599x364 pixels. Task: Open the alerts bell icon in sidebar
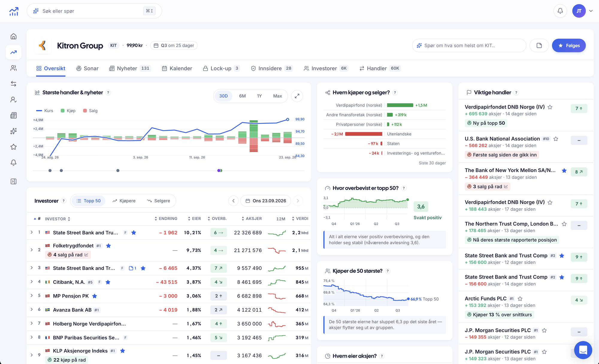[13, 162]
